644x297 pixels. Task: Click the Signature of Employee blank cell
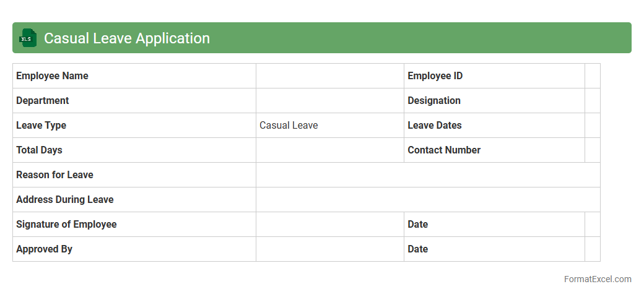point(329,225)
